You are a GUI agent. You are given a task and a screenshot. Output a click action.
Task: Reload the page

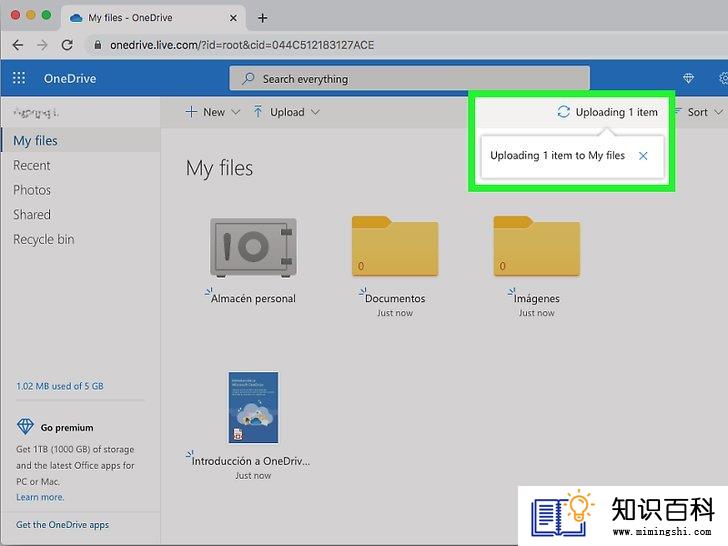click(x=67, y=45)
